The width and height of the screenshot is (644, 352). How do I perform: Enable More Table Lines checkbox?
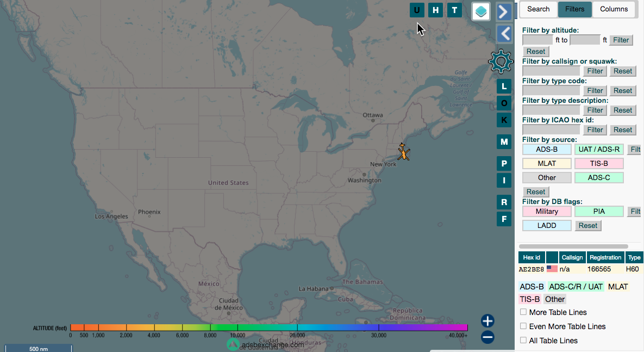523,312
